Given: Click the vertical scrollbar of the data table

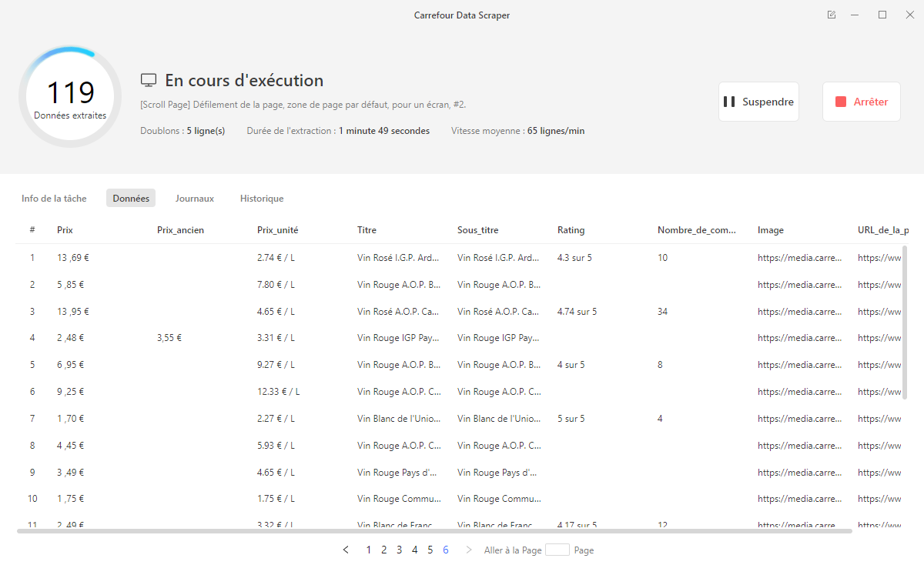Looking at the screenshot, I should [905, 322].
